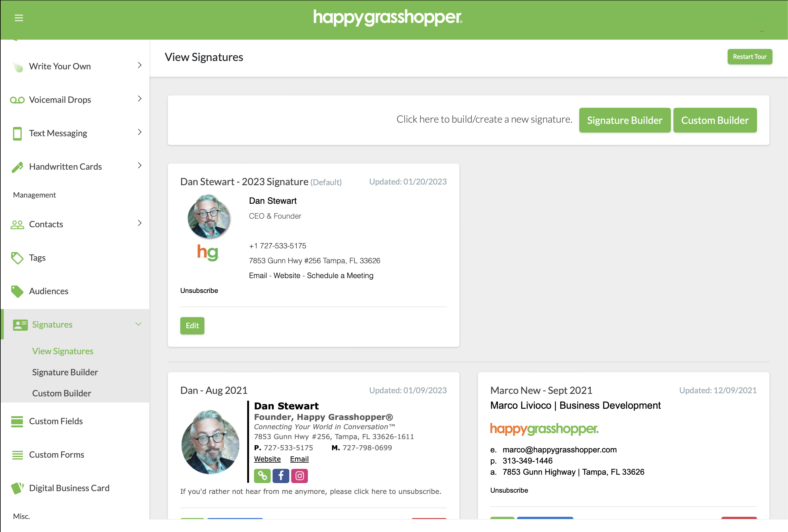
Task: Open the hamburger menu icon
Action: 19,18
